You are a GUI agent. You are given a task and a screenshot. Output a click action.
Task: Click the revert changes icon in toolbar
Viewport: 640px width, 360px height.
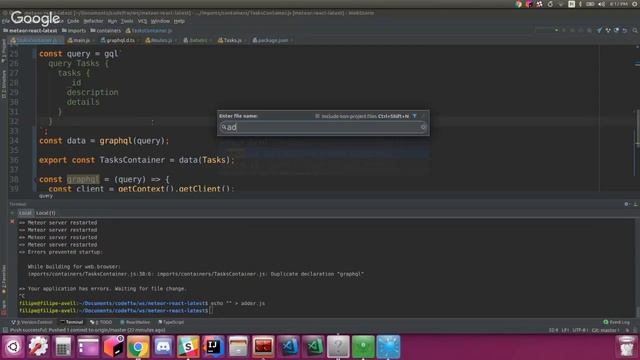(x=625, y=30)
